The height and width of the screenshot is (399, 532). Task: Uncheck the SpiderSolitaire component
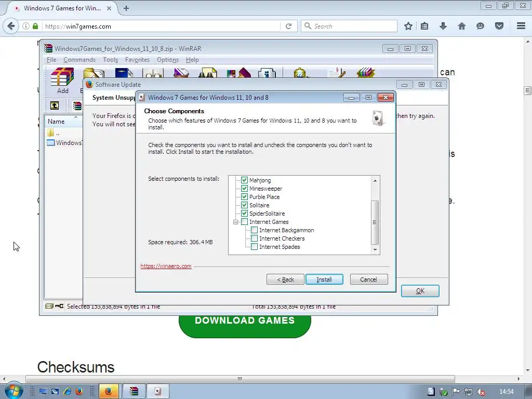click(x=244, y=214)
